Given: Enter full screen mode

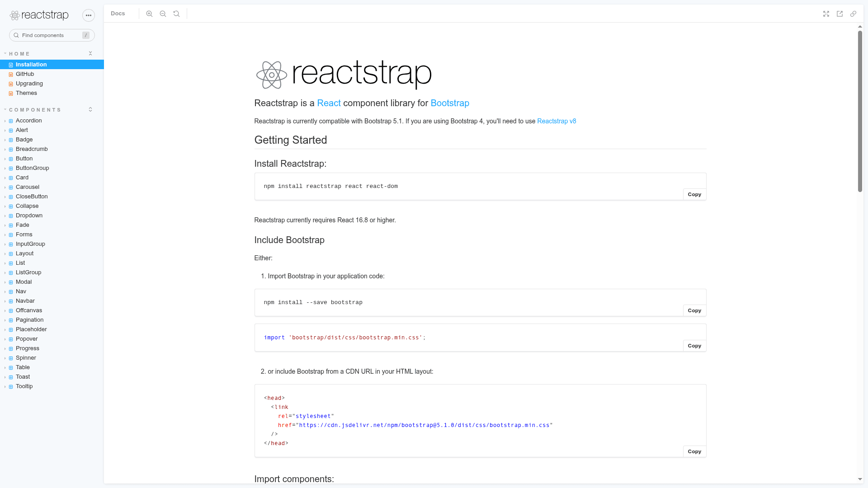Looking at the screenshot, I should coord(826,14).
